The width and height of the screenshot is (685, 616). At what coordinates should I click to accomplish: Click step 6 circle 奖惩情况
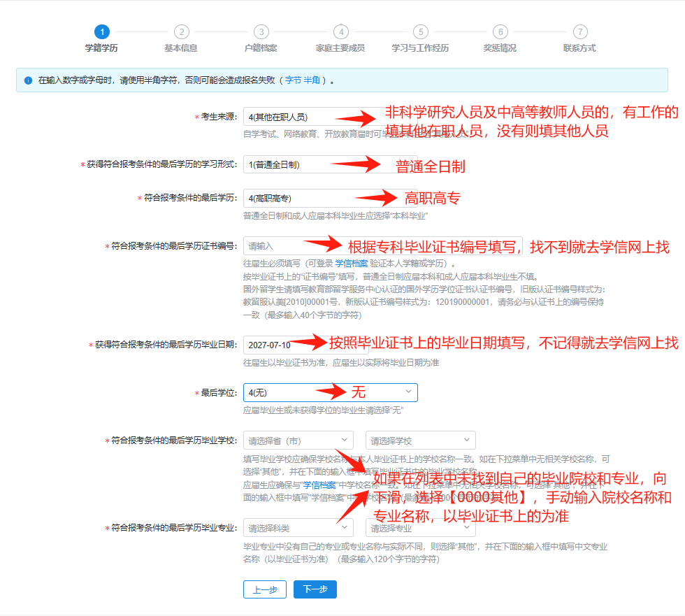pos(500,32)
